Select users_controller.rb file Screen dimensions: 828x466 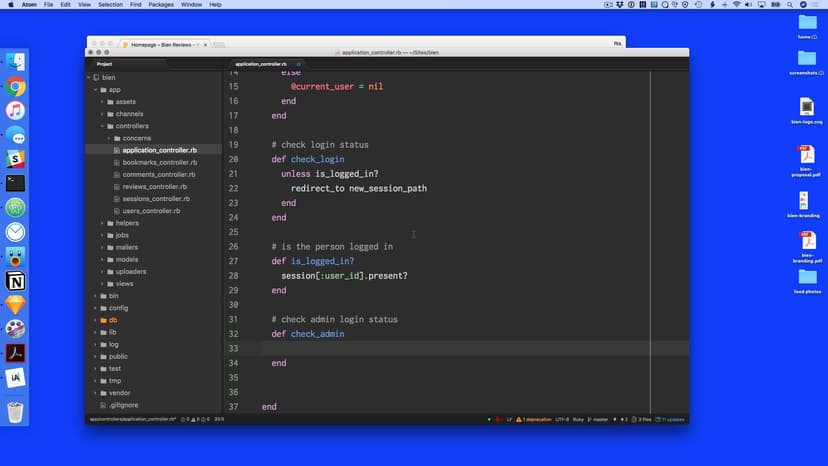pos(151,211)
